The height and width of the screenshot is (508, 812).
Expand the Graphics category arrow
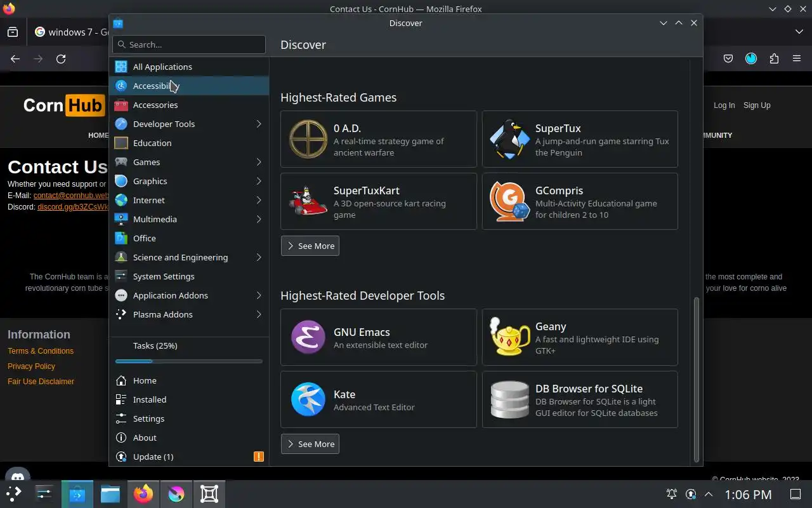(259, 181)
